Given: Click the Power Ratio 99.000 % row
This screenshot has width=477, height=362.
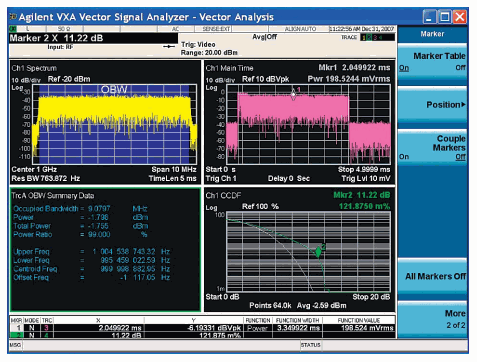Looking at the screenshot, I should [x=80, y=235].
